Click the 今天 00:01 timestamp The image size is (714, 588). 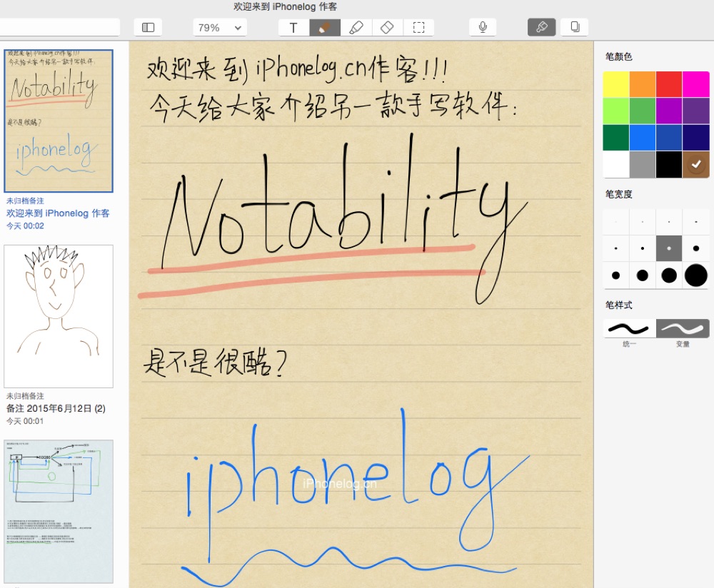click(25, 421)
